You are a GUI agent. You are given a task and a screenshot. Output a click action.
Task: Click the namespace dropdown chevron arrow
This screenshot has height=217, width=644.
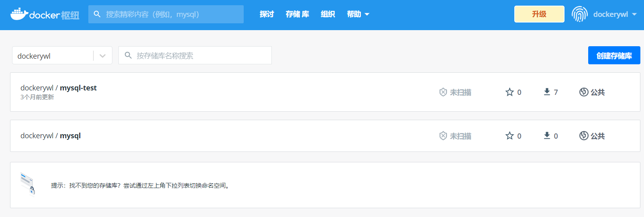103,56
